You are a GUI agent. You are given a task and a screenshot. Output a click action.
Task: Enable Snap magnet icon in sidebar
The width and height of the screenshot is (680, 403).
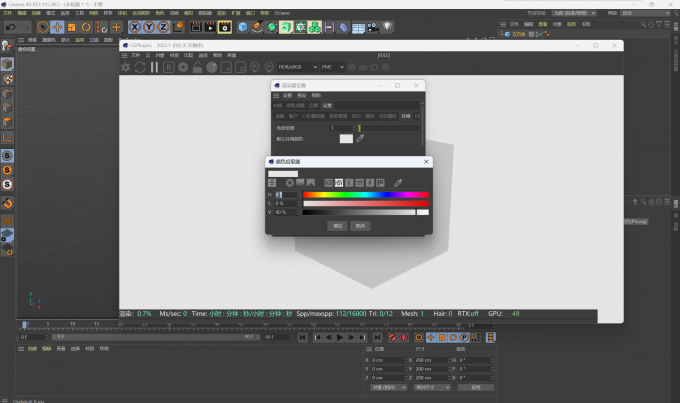(x=7, y=203)
